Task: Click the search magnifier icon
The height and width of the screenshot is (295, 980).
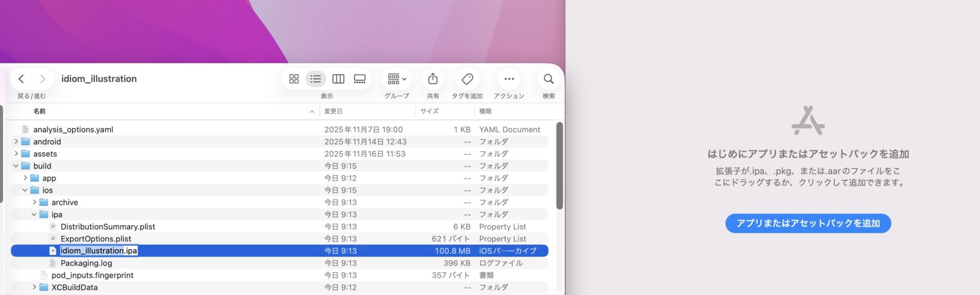Action: pyautogui.click(x=549, y=79)
